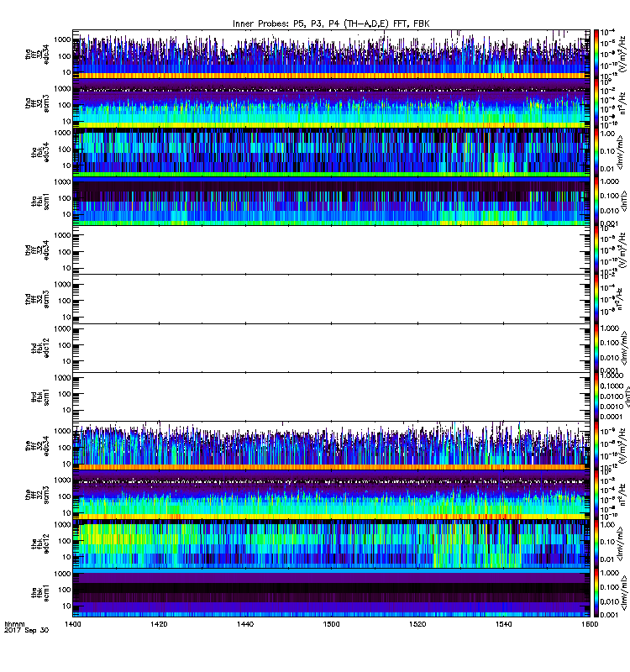630x672 pixels.
Task: Click the color bar beside tha fff scm3 panel
Action: tap(596, 103)
